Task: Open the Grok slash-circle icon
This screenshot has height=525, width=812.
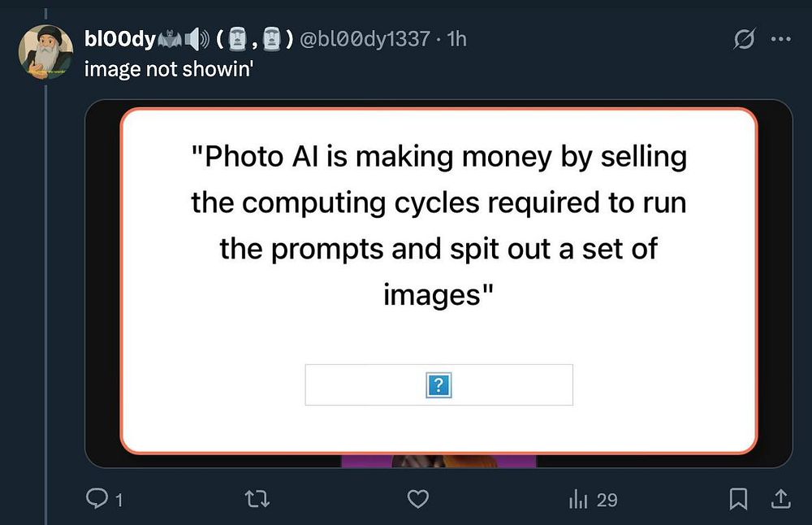Action: [x=745, y=39]
